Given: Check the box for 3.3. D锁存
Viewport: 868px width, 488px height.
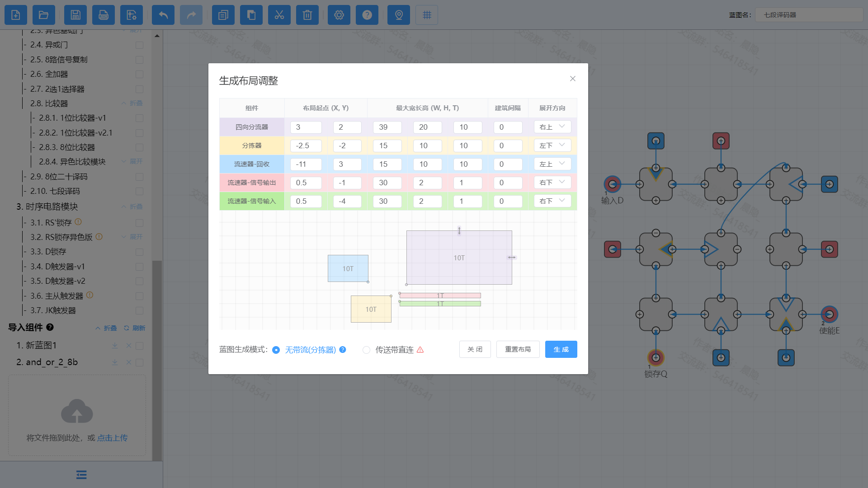Looking at the screenshot, I should [x=139, y=252].
